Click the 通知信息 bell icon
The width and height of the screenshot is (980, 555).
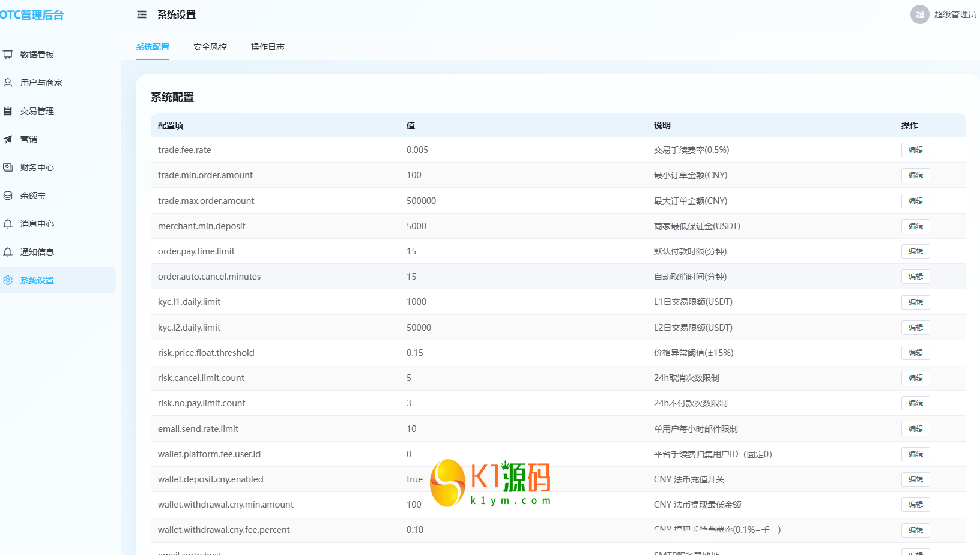pos(8,252)
